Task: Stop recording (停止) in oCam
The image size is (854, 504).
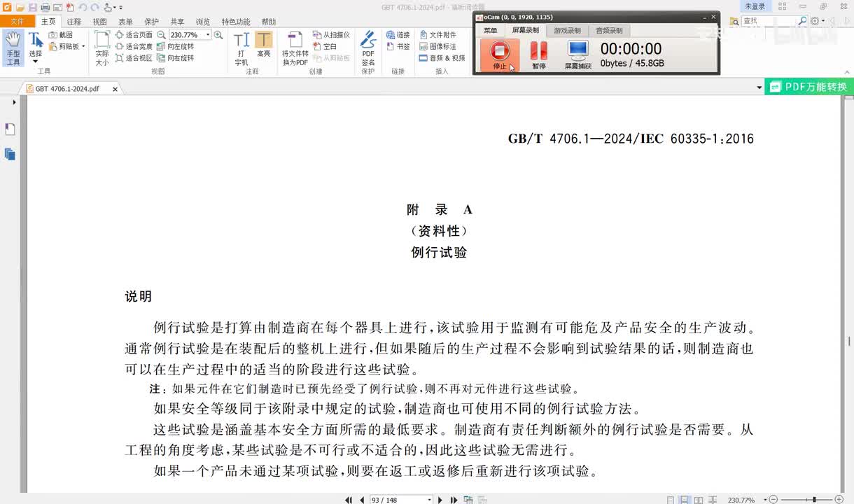Action: tap(500, 55)
